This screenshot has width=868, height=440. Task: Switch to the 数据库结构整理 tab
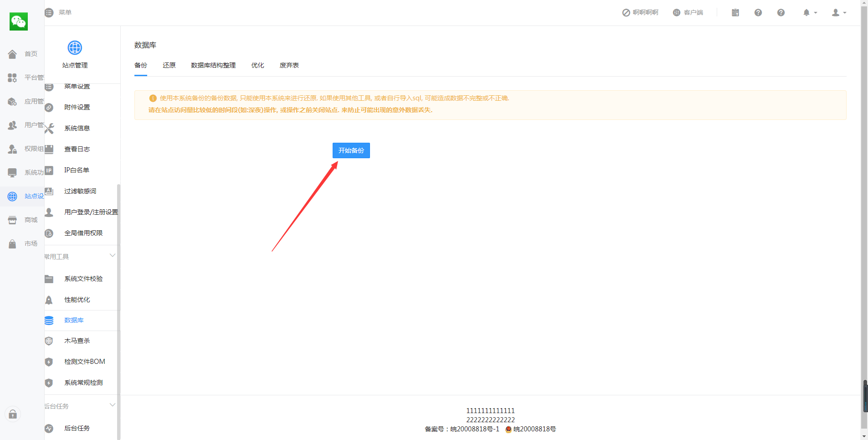(x=213, y=65)
